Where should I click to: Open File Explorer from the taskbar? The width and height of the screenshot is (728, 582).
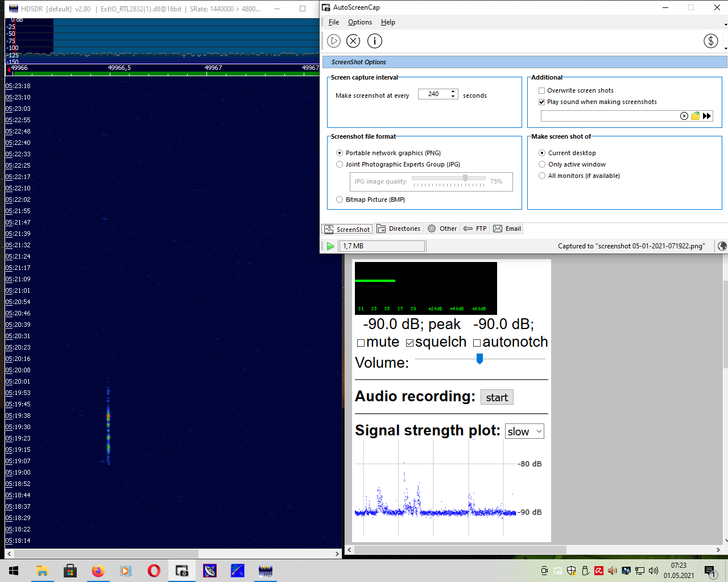click(42, 571)
